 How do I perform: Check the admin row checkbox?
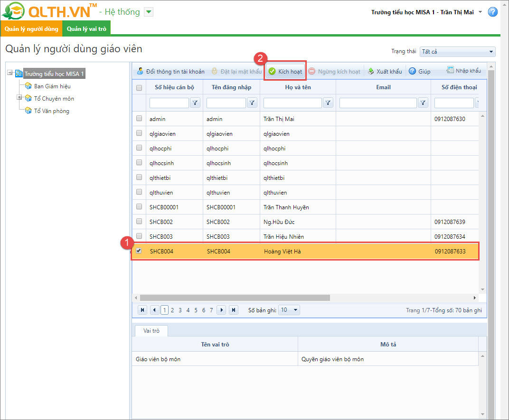(x=139, y=119)
